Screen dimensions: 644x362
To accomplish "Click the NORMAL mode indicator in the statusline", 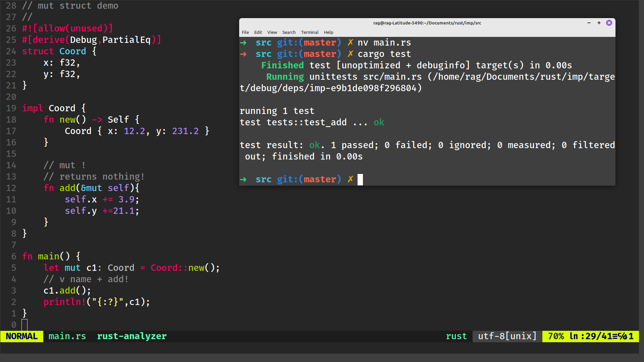I will (x=21, y=336).
